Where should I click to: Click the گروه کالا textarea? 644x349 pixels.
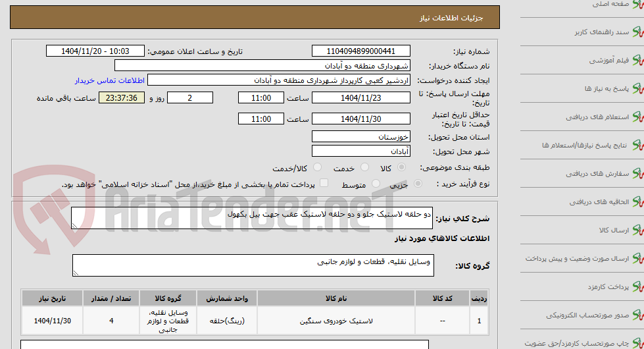(x=253, y=265)
